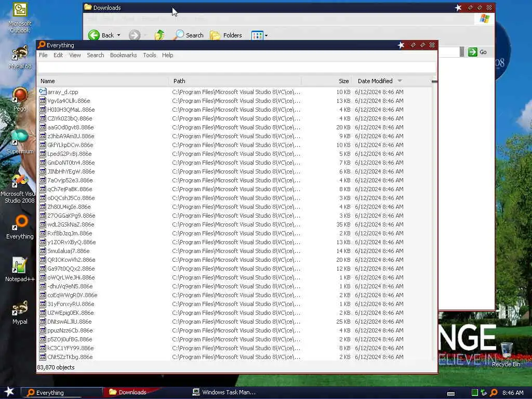Viewport: 532px width, 399px height.
Task: Click the Everything tray icon
Action: pos(494,393)
